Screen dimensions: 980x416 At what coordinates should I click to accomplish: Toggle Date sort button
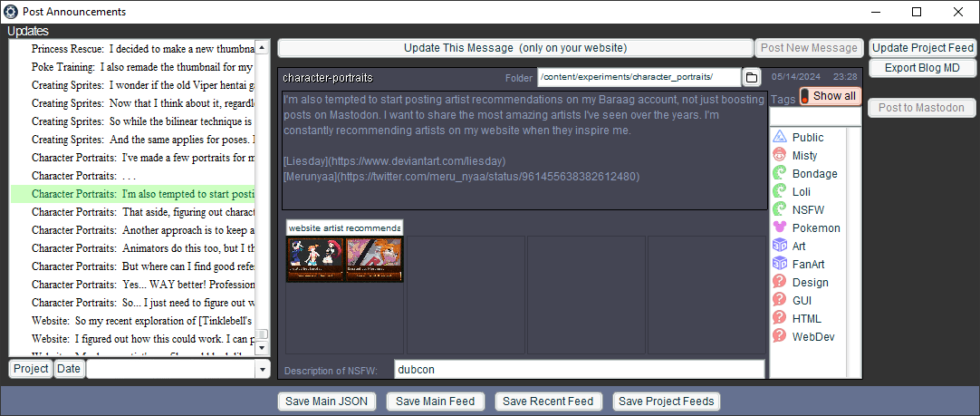point(68,369)
